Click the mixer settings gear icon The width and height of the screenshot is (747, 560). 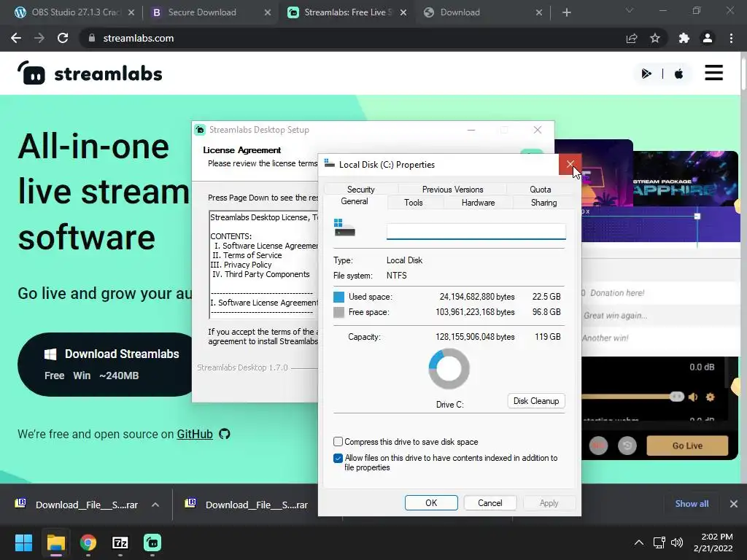click(711, 397)
